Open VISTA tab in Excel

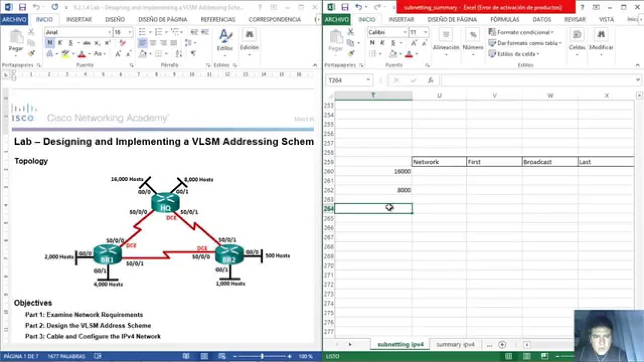click(x=606, y=20)
